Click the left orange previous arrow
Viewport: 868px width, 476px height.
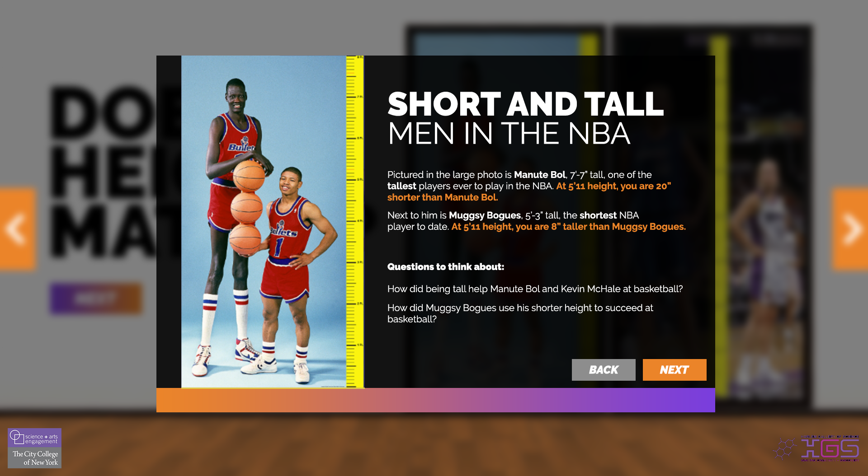coord(17,229)
